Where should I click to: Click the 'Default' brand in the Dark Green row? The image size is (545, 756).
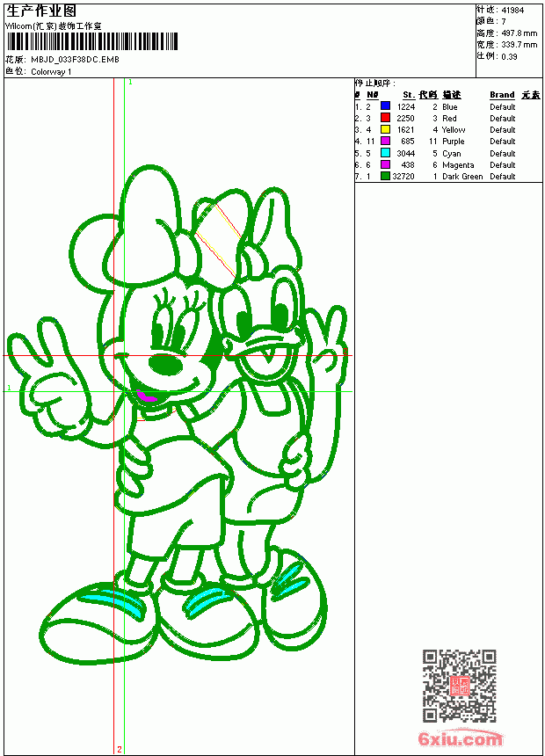tap(503, 177)
